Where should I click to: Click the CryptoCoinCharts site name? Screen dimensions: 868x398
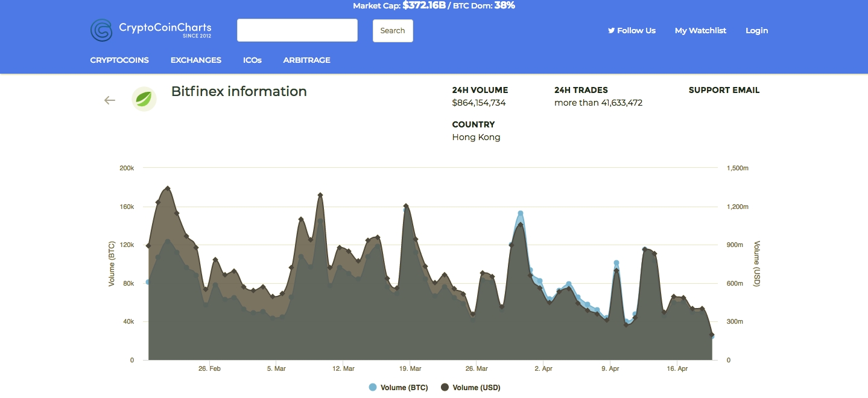pyautogui.click(x=165, y=27)
